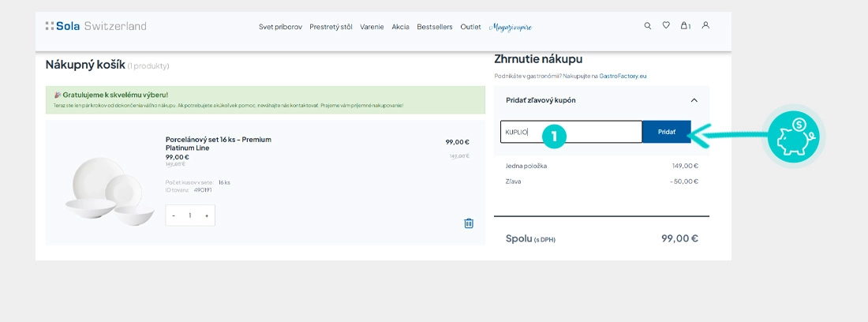Click the piggy bank savings icon
The width and height of the screenshot is (868, 322).
793,136
